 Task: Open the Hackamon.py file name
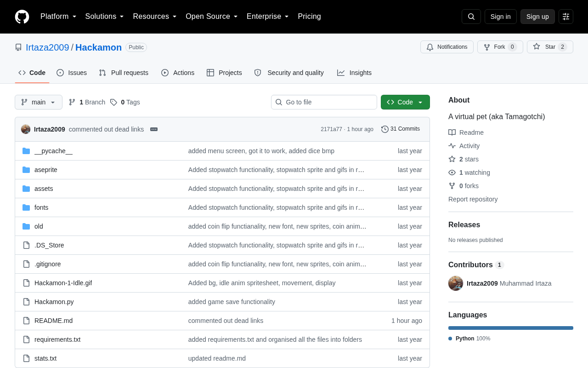click(x=54, y=302)
